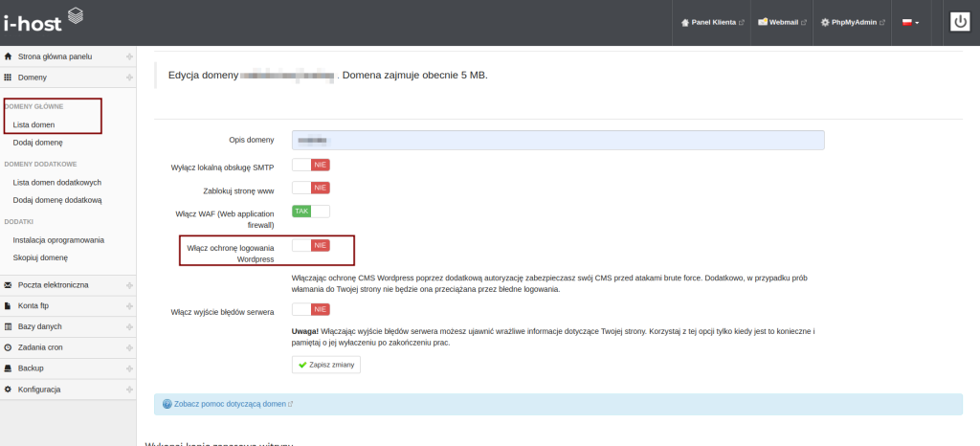Disable the WAF firewall toggle
Viewport: 980px width, 446px height.
tap(311, 212)
